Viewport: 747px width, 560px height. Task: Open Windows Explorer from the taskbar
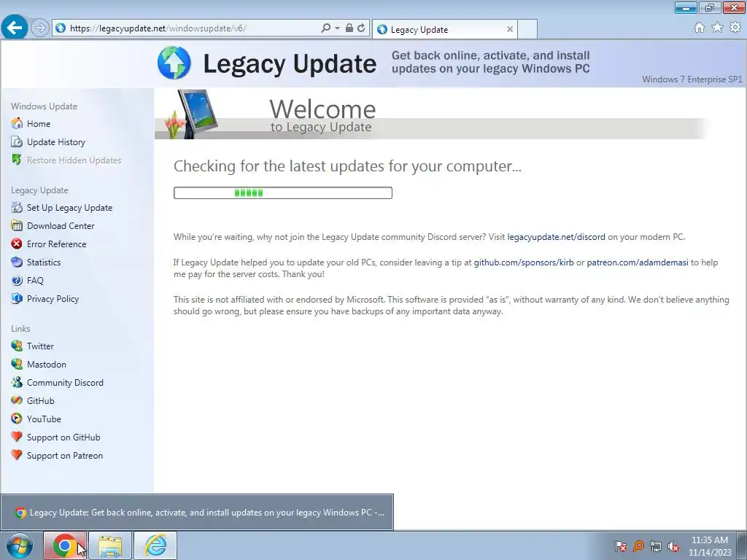pyautogui.click(x=110, y=545)
